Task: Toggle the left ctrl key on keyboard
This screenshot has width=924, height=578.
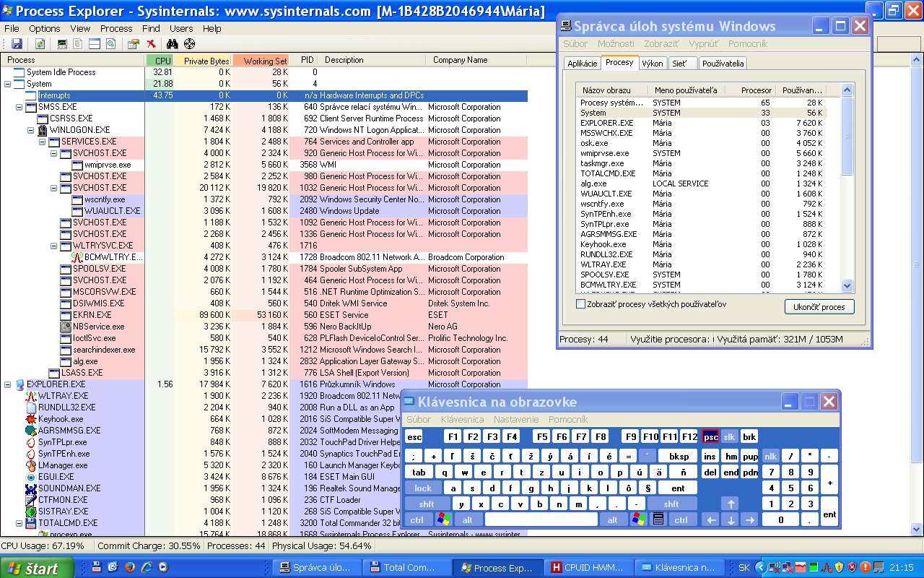Action: tap(417, 519)
